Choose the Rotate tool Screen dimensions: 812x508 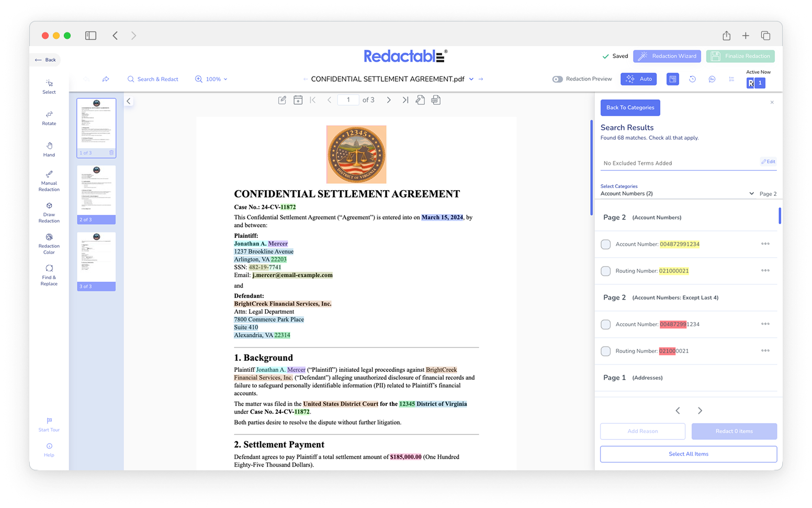(49, 118)
